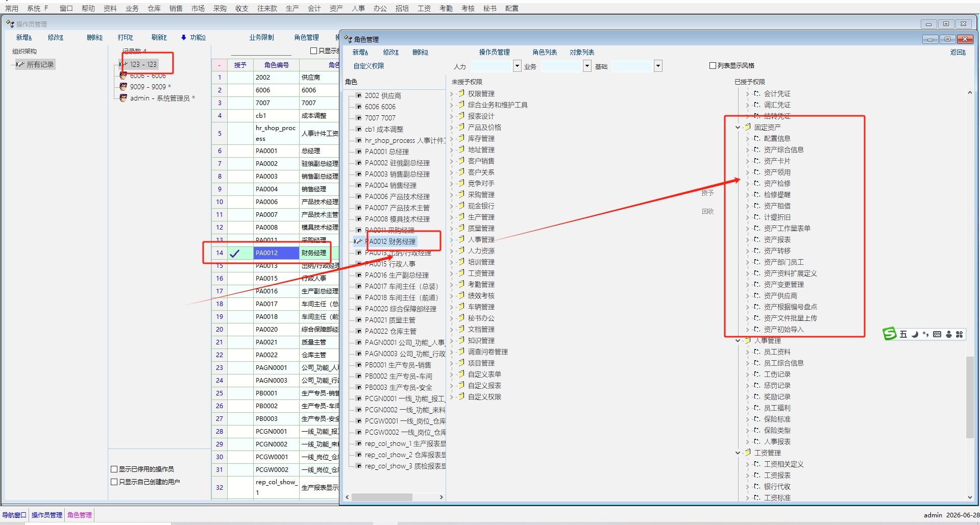This screenshot has width=980, height=525.
Task: Click role icon beside PA0004 销售经理
Action: (x=359, y=185)
